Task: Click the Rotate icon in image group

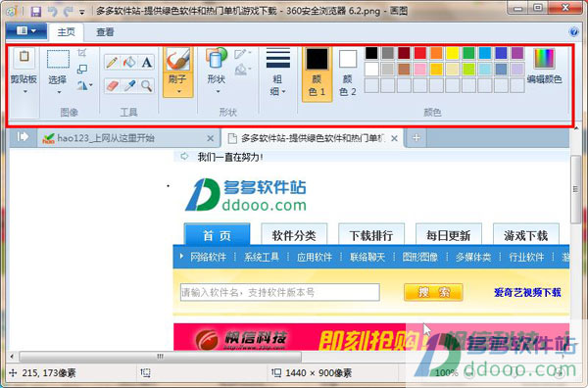Action: [x=83, y=86]
